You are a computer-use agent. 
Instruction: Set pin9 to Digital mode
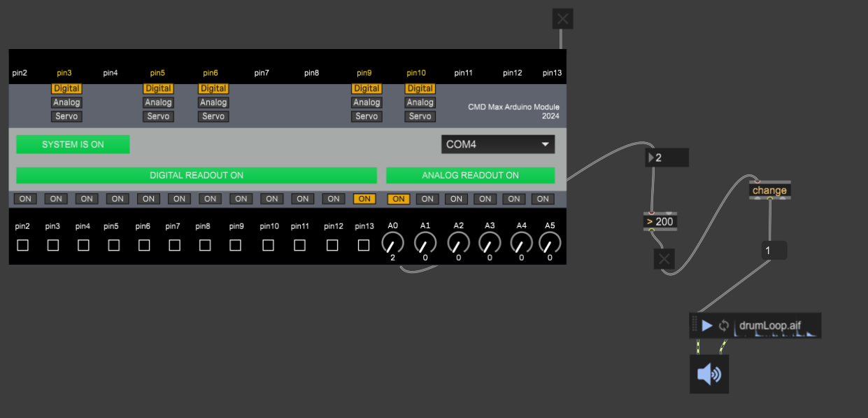click(367, 88)
